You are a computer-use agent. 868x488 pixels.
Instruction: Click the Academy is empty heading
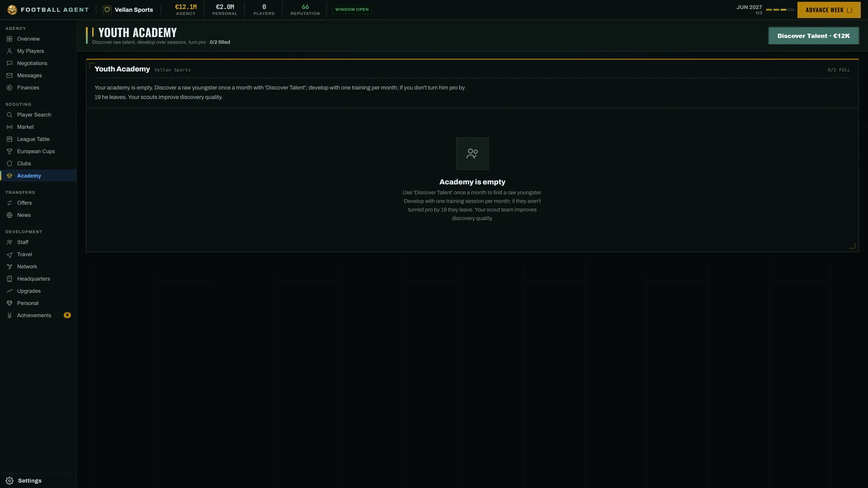[x=472, y=182]
